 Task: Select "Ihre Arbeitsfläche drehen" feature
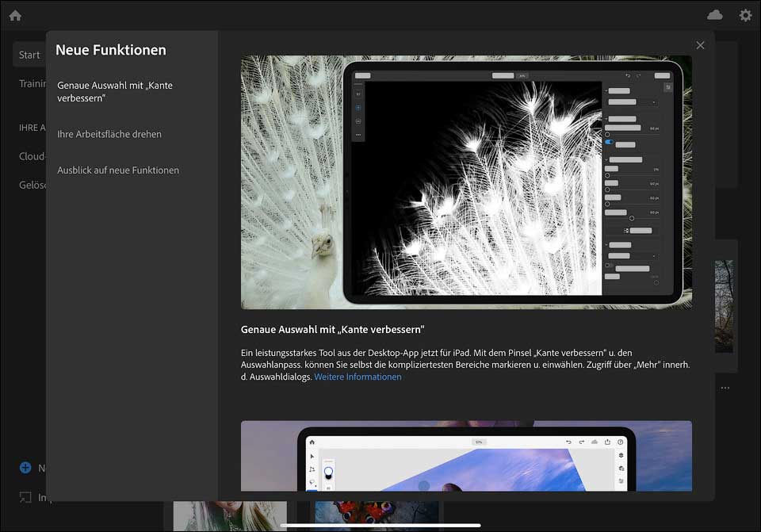tap(109, 134)
